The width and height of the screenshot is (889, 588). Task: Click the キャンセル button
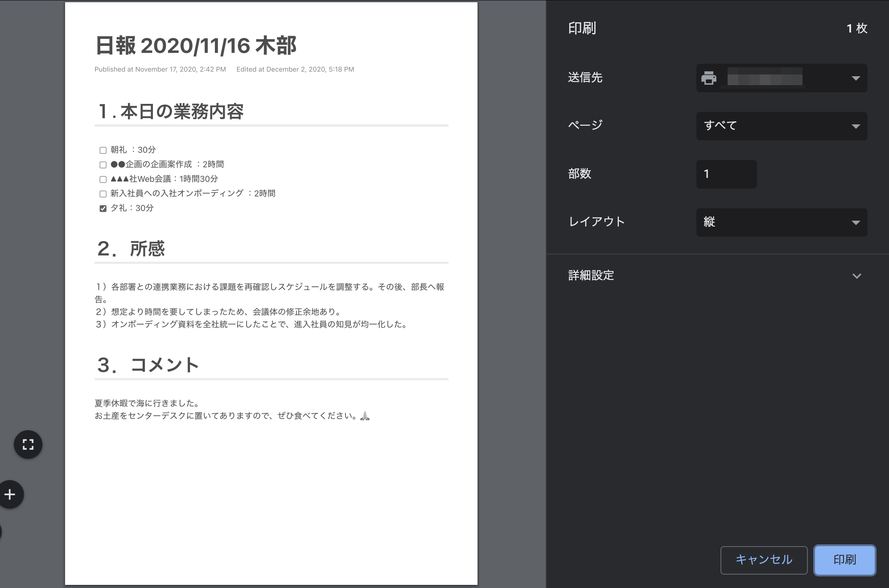(763, 560)
